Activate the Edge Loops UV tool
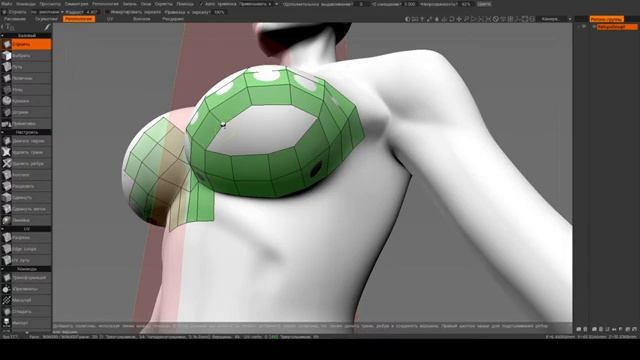This screenshot has width=640, height=360. pyautogui.click(x=26, y=249)
